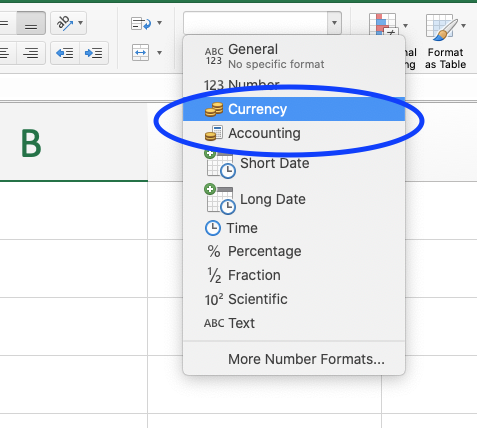This screenshot has width=477, height=428.
Task: Open the text orientation tool
Action: pyautogui.click(x=64, y=23)
